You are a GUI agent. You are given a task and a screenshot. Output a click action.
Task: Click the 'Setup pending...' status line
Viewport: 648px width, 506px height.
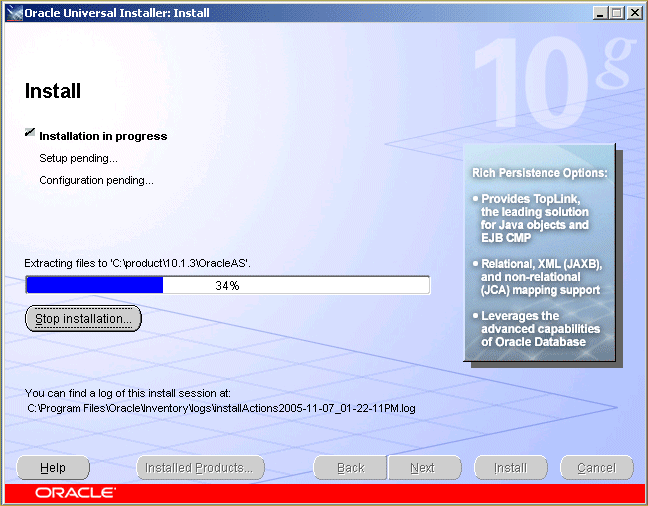79,158
